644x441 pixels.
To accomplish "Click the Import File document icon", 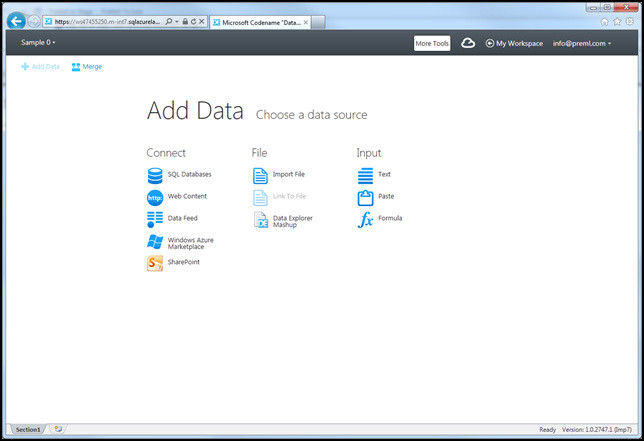I will pos(260,176).
